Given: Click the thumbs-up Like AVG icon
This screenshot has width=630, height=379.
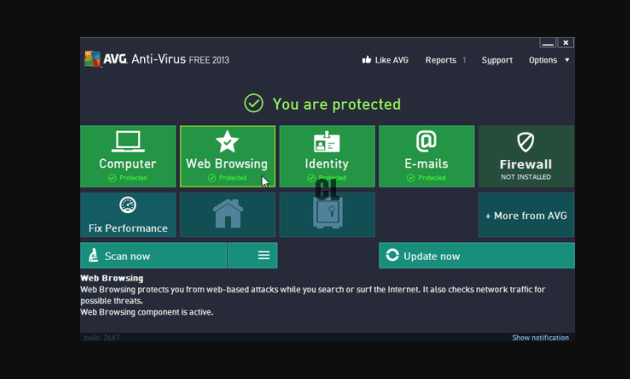Looking at the screenshot, I should tap(366, 60).
